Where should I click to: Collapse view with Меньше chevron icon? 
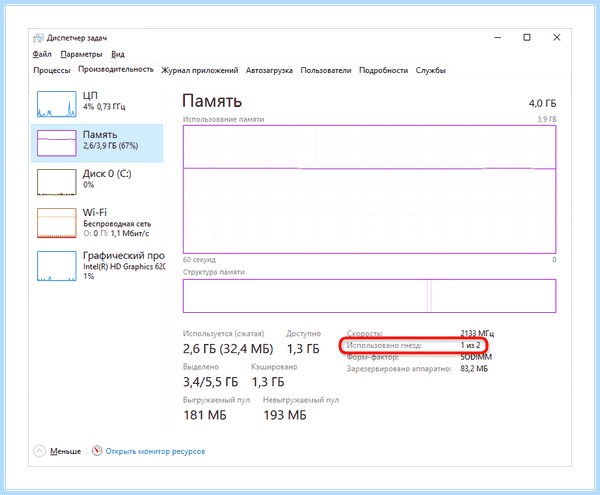[39, 451]
